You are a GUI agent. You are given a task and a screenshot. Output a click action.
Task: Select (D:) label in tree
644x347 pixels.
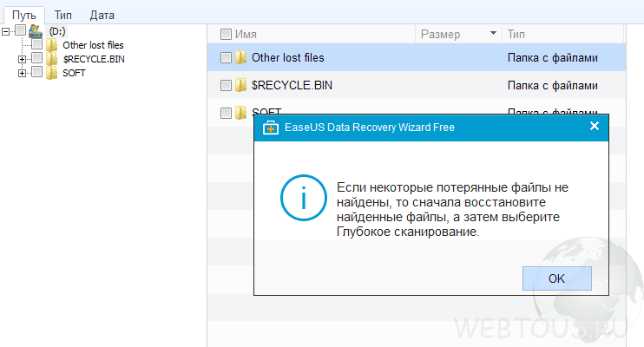click(57, 31)
